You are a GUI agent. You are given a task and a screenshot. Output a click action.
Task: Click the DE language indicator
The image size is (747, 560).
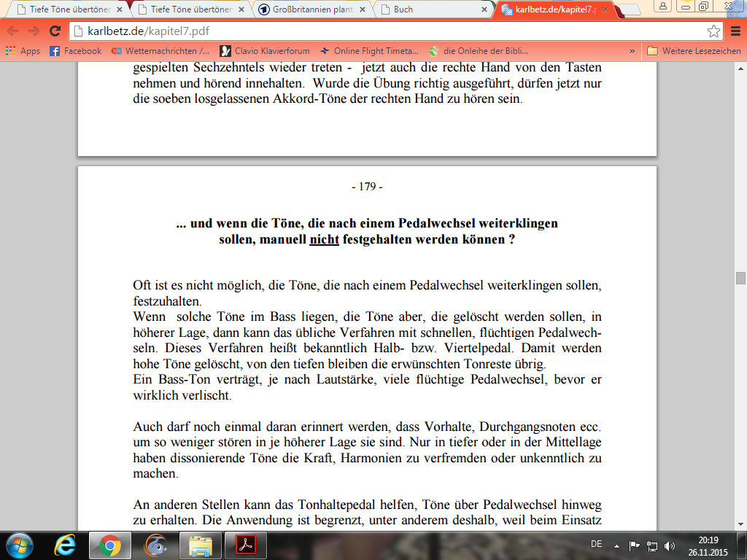tap(596, 544)
